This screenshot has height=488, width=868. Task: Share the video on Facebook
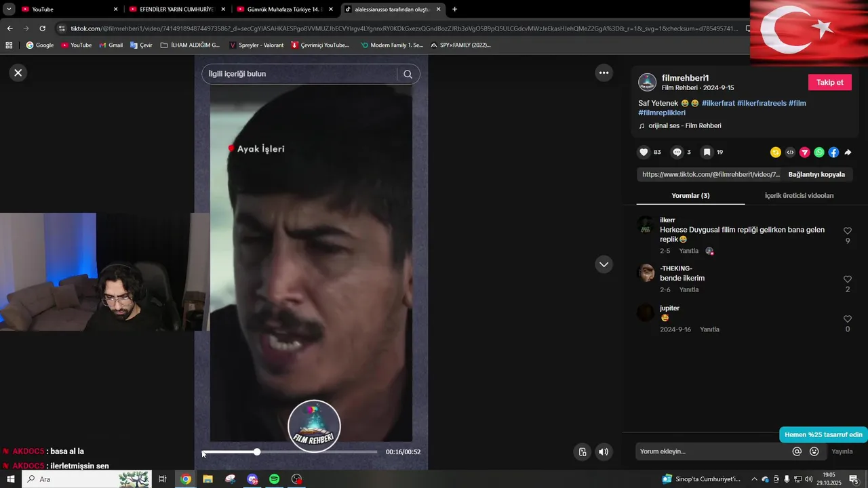[833, 152]
